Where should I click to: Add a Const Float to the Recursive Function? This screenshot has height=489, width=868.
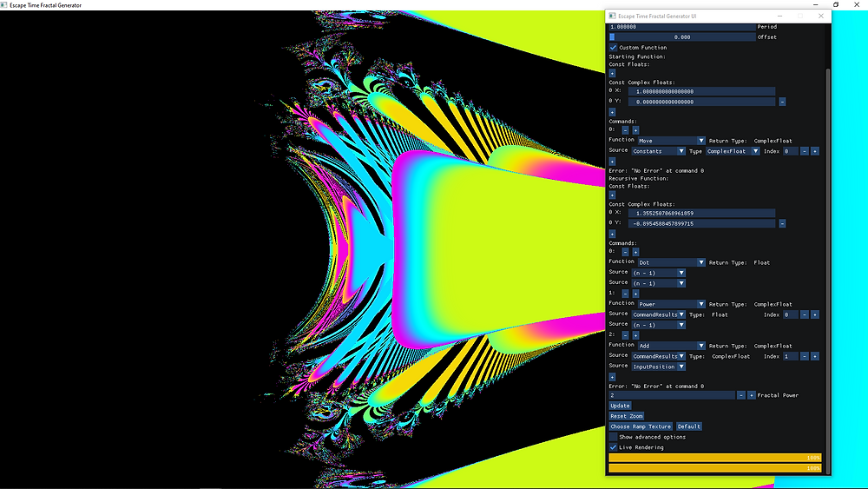tap(612, 195)
